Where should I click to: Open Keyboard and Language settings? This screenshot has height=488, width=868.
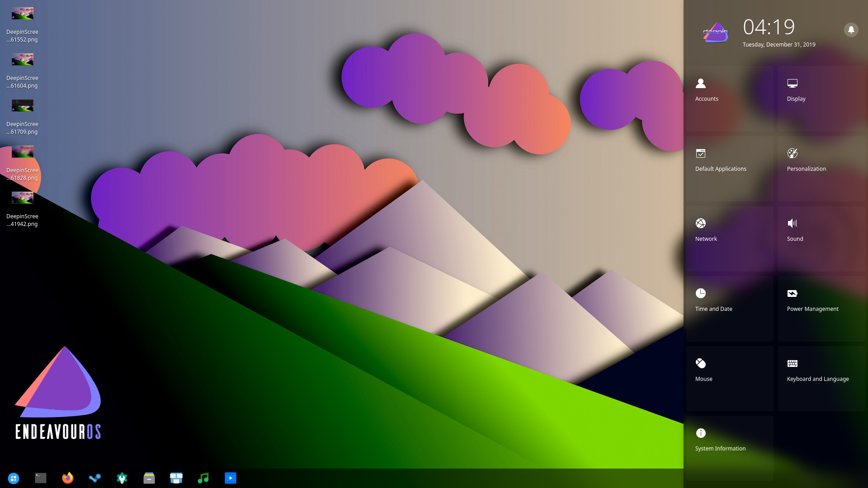pos(821,379)
